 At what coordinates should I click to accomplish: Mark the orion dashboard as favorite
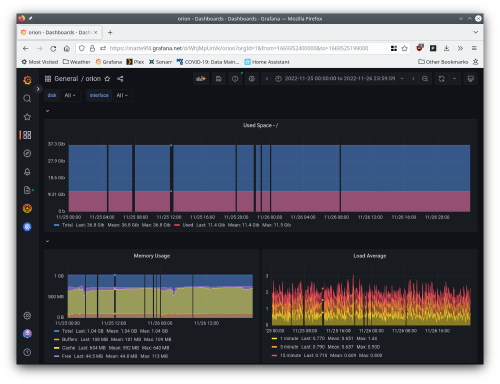[x=107, y=79]
